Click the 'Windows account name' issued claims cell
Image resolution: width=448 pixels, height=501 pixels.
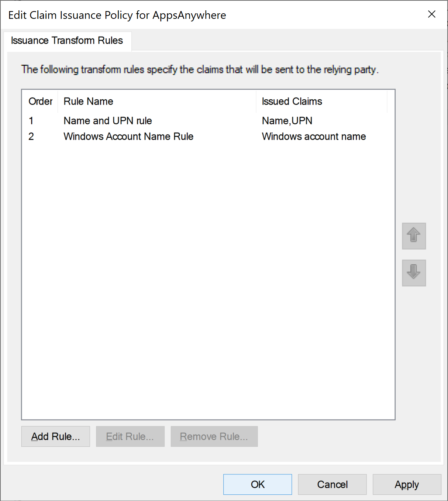coord(314,137)
